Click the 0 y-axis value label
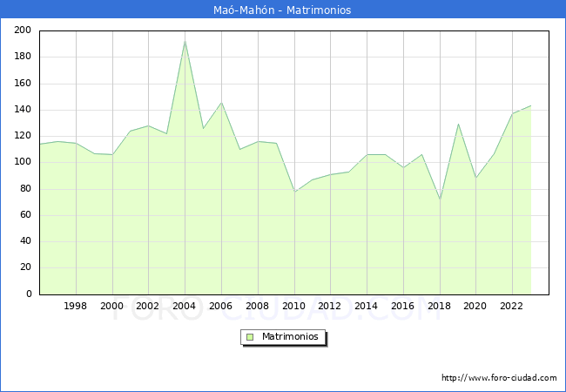Image resolution: width=566 pixels, height=392 pixels. (29, 294)
